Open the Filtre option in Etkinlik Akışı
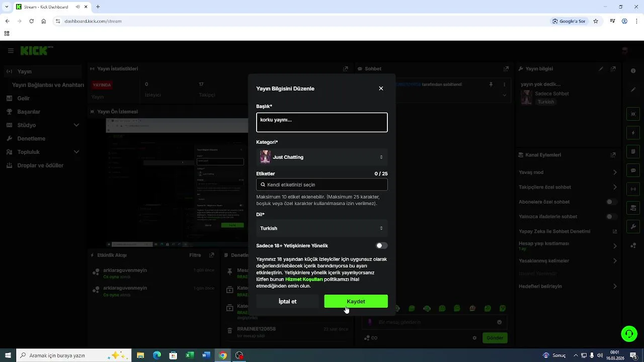The width and height of the screenshot is (644, 362). (195, 255)
